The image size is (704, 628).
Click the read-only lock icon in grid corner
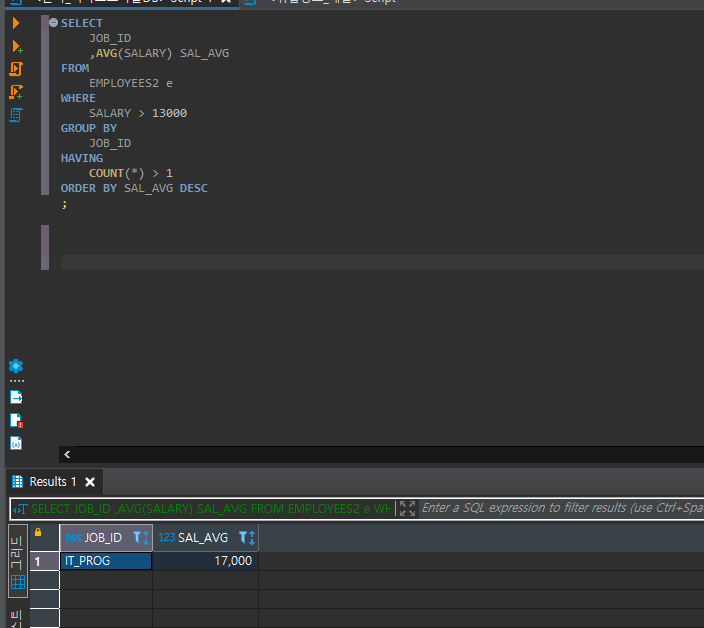pos(38,532)
